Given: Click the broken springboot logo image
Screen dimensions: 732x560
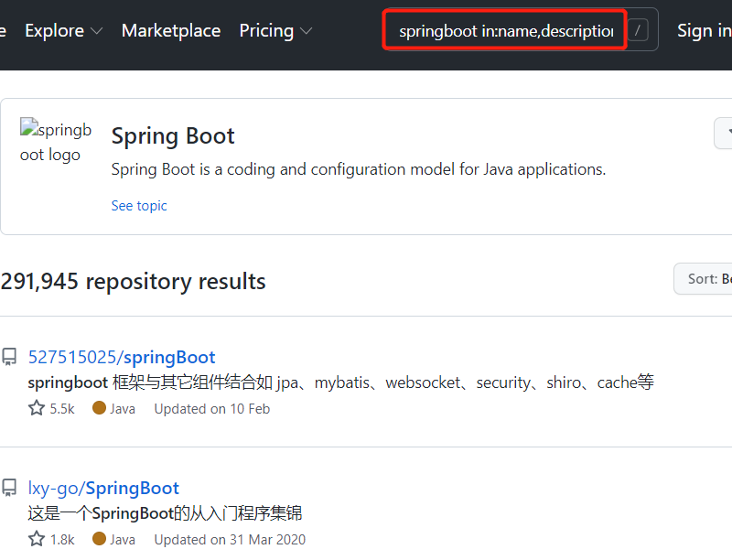Looking at the screenshot, I should (x=56, y=141).
